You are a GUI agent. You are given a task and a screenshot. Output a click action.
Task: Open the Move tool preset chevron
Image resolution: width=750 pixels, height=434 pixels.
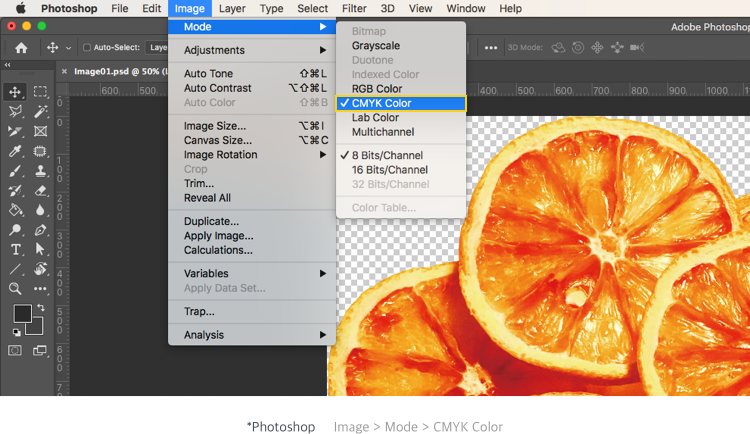click(68, 48)
